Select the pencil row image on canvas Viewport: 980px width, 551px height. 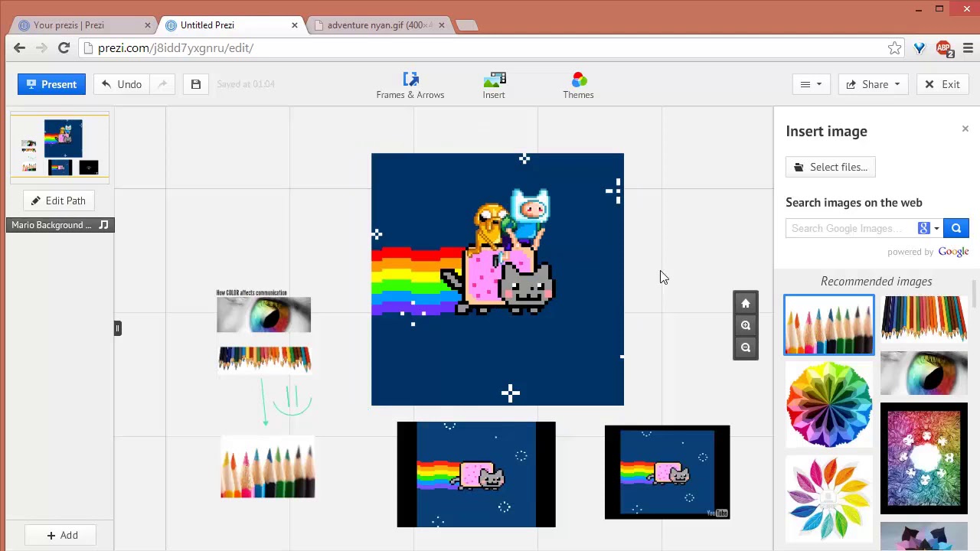click(264, 358)
